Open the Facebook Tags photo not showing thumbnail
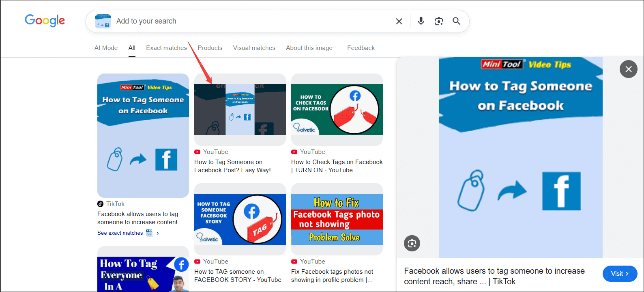This screenshot has height=292, width=644. pos(337,219)
